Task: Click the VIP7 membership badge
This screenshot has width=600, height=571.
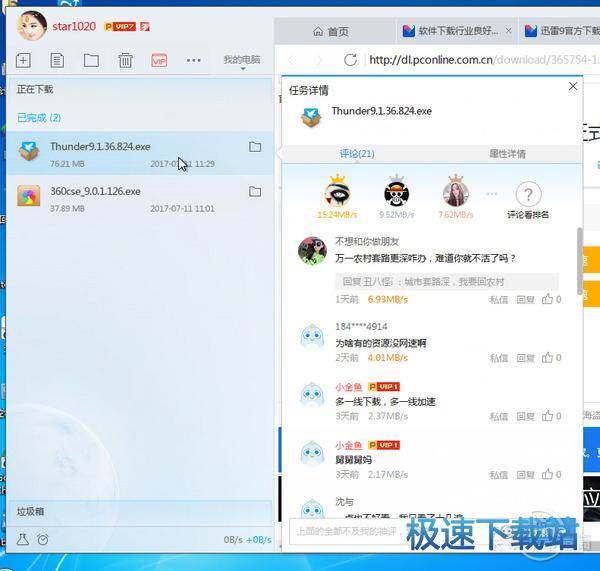Action: tap(120, 26)
